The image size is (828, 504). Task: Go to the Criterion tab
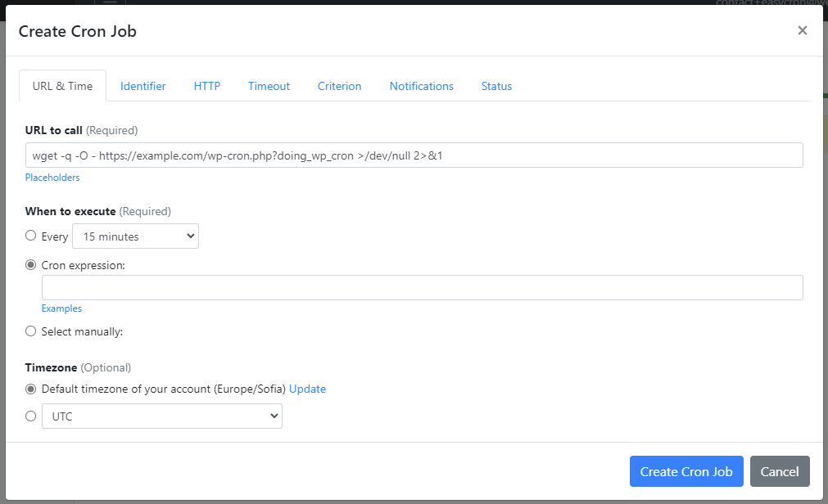340,86
